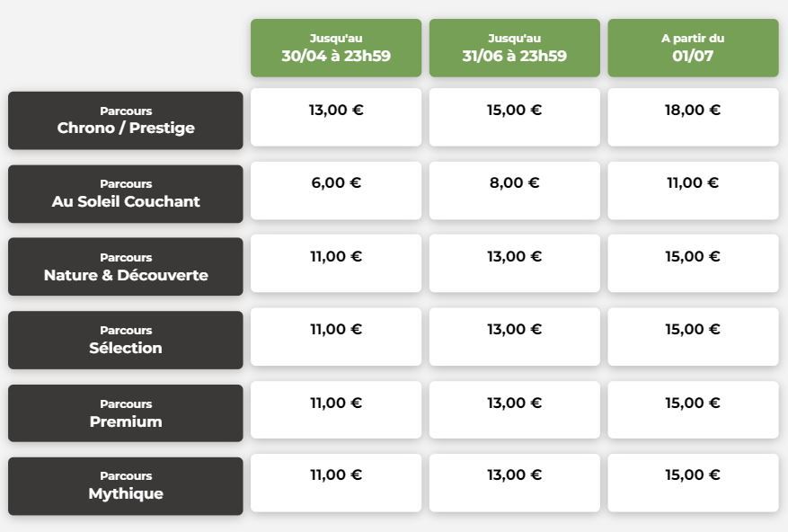
Task: Click the 'A partir du 01/07' header
Action: pyautogui.click(x=693, y=48)
